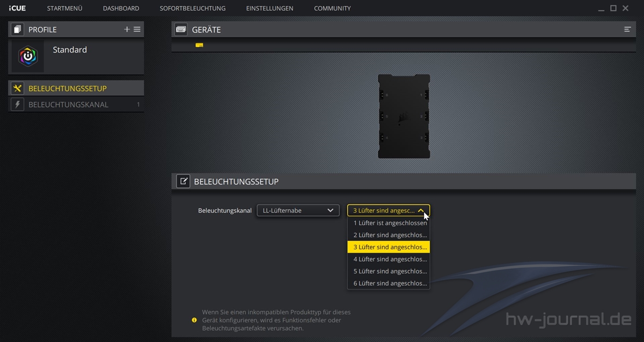The width and height of the screenshot is (644, 342).
Task: Open the COMMUNITY menu
Action: coord(332,8)
